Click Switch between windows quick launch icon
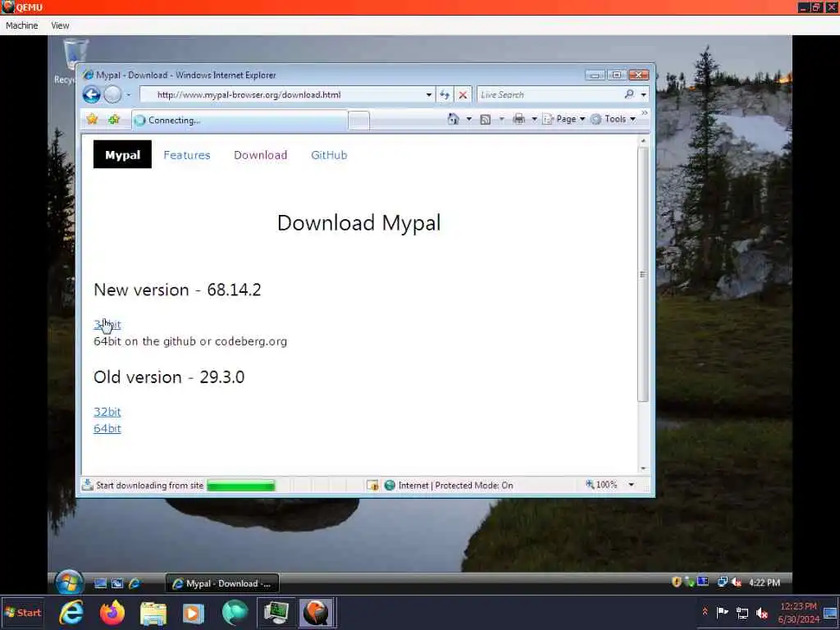This screenshot has height=630, width=840. tap(117, 583)
